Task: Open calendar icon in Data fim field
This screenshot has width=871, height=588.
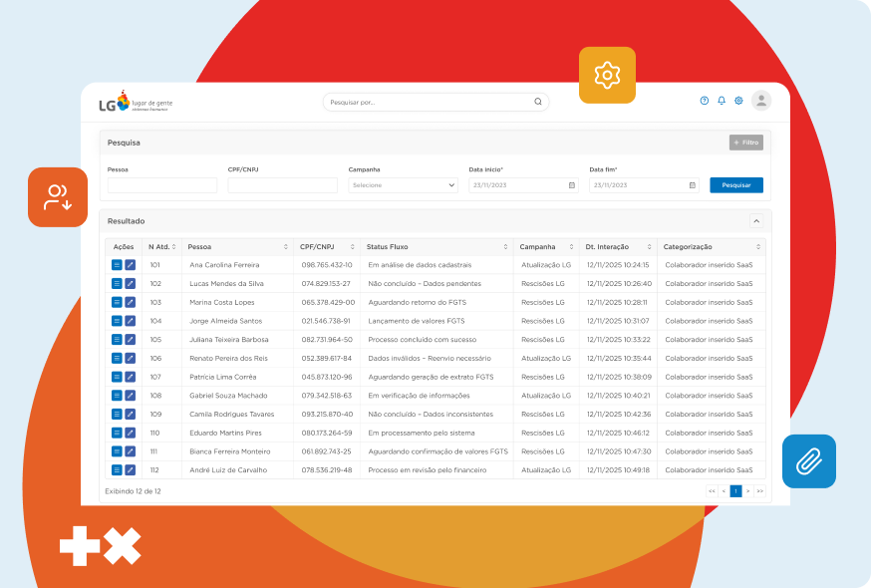Action: click(692, 185)
